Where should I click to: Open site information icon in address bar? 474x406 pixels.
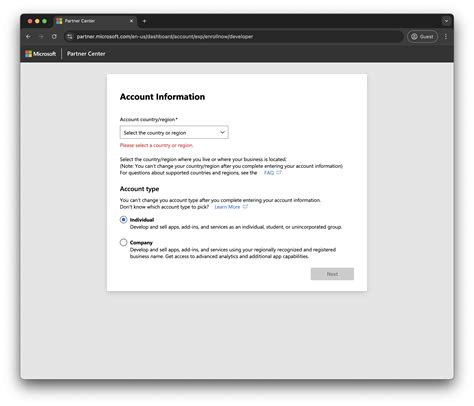click(x=70, y=37)
